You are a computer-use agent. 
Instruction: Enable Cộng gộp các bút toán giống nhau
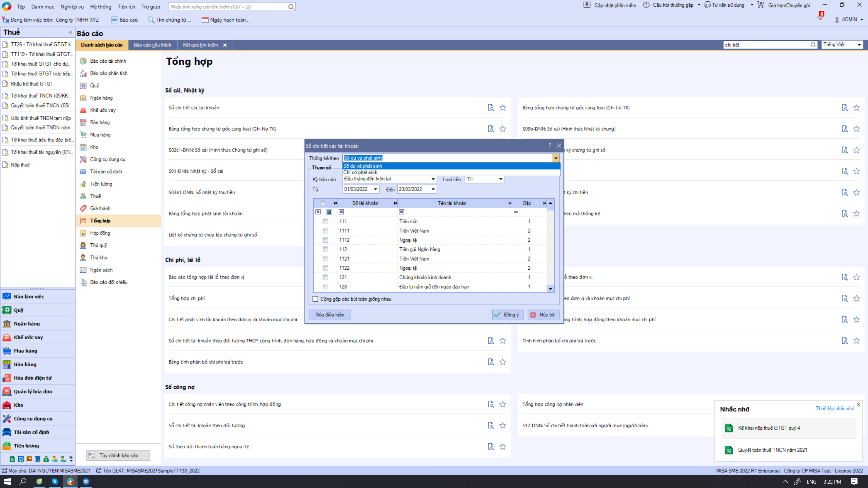pos(315,299)
